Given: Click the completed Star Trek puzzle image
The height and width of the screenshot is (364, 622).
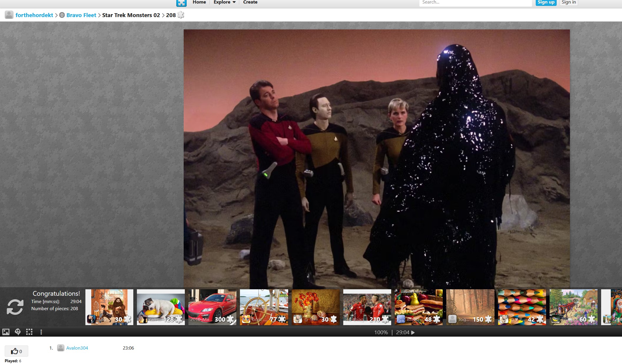Looking at the screenshot, I should (376, 158).
